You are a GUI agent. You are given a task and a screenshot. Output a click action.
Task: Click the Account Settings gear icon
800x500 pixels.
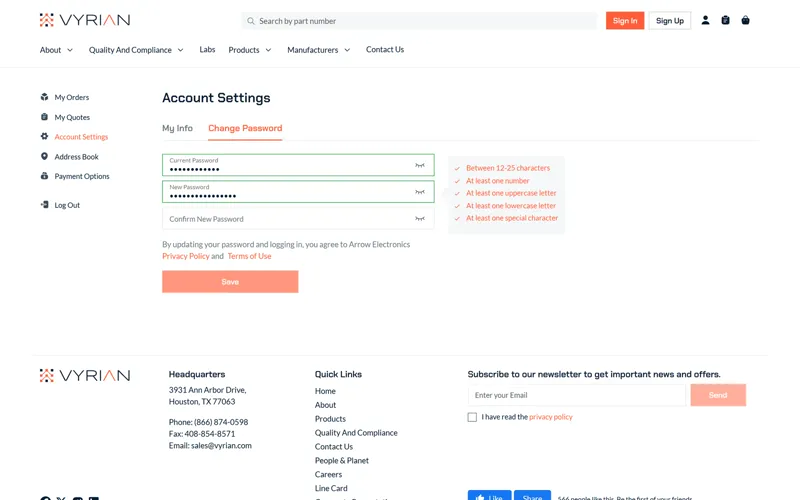coord(44,136)
